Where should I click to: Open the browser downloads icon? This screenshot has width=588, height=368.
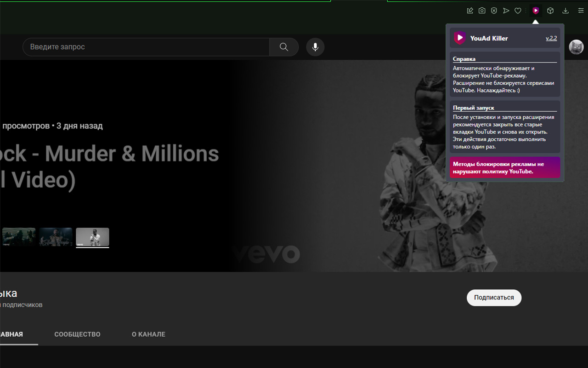[x=565, y=11]
